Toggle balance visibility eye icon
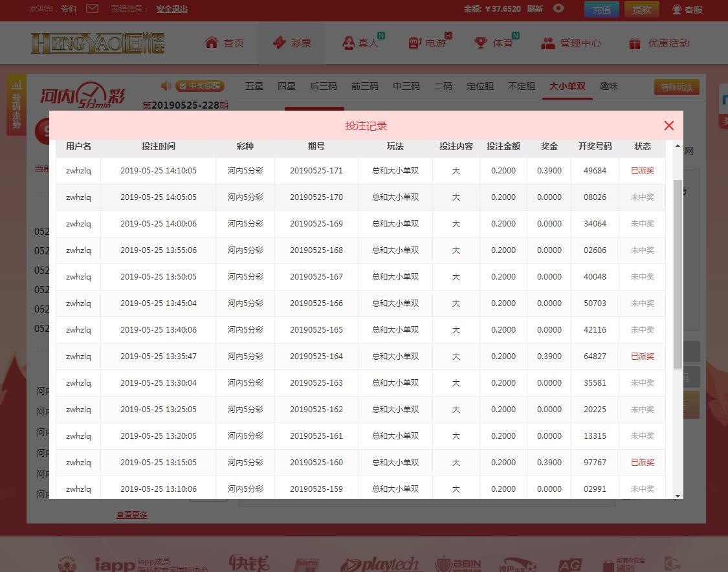728x572 pixels. [x=558, y=8]
